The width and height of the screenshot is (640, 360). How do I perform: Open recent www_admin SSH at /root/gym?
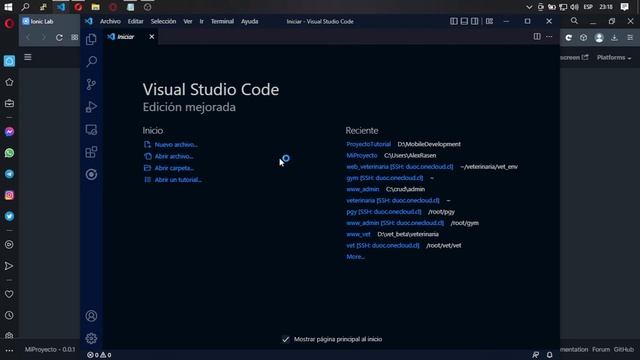[x=395, y=223]
